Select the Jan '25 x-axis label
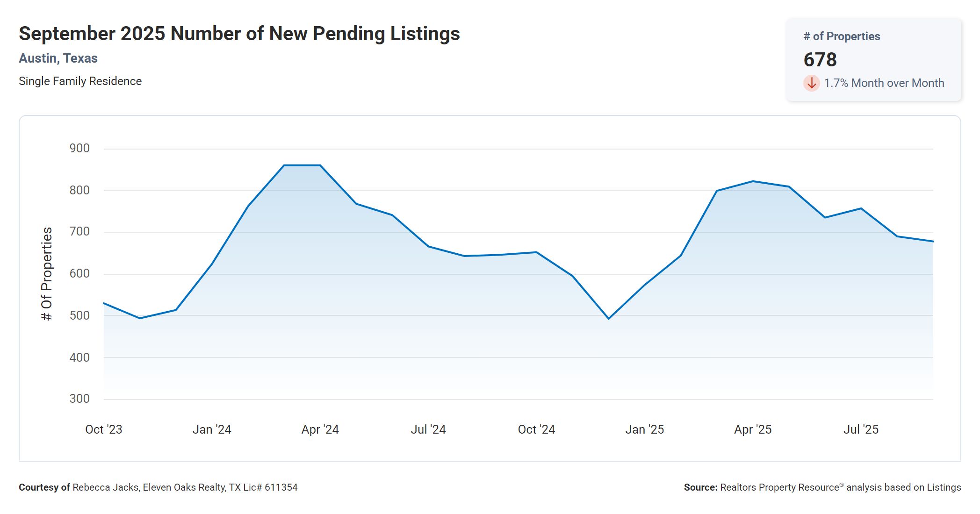Image resolution: width=980 pixels, height=514 pixels. click(644, 429)
